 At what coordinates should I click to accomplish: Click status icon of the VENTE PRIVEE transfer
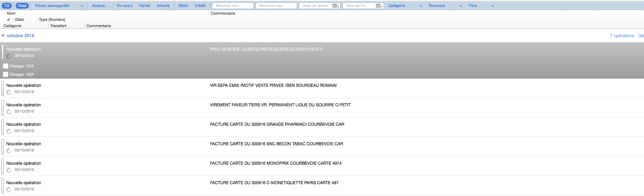(9, 92)
